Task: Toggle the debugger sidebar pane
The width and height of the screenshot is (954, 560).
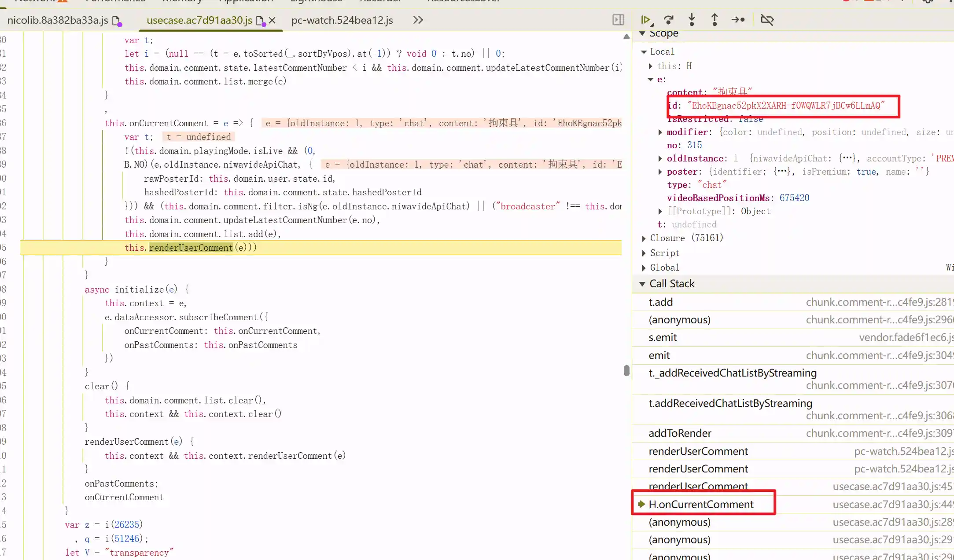Action: pyautogui.click(x=618, y=20)
